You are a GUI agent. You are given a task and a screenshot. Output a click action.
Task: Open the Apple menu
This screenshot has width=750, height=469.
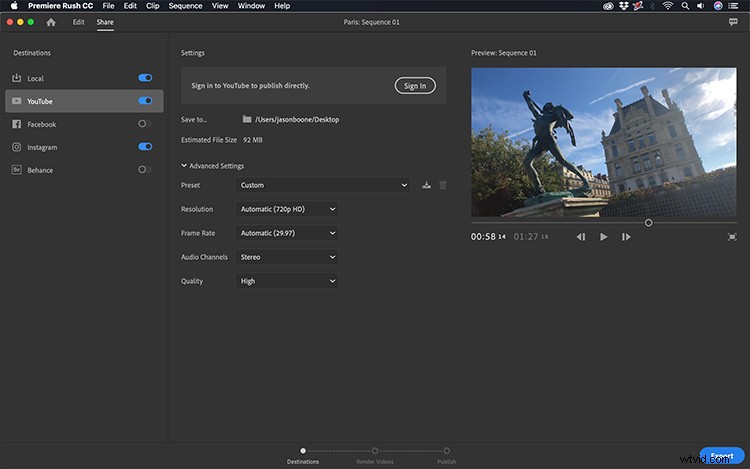pyautogui.click(x=14, y=6)
